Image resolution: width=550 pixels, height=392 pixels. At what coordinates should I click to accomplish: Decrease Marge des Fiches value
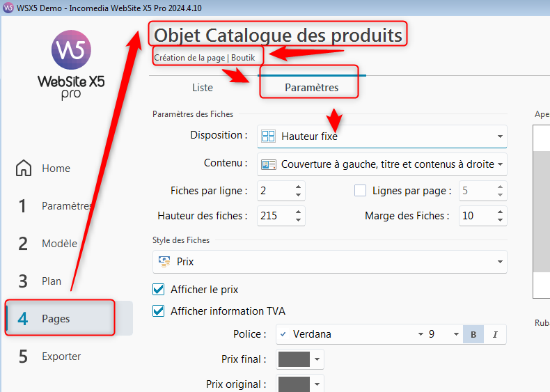pos(500,220)
